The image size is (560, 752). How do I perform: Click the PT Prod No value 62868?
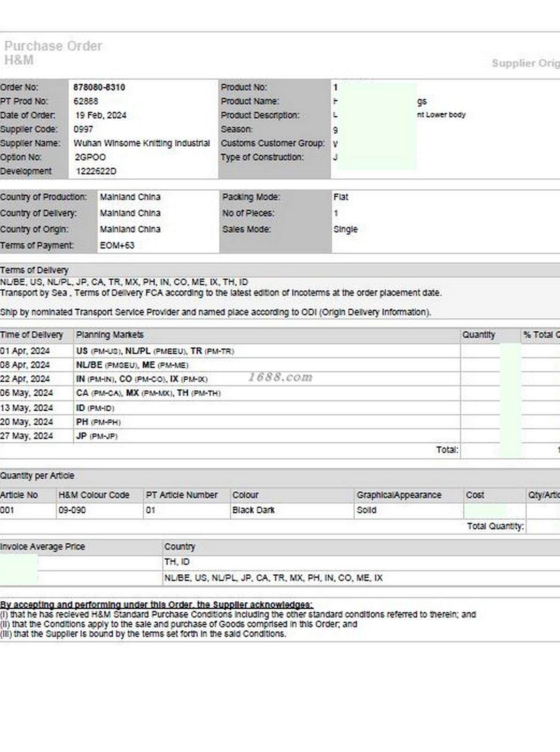tap(86, 101)
